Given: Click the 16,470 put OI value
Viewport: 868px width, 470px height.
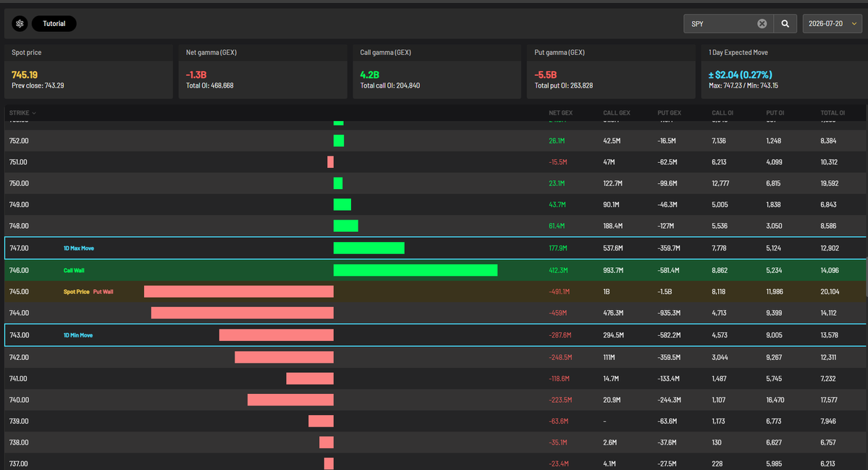Looking at the screenshot, I should [x=775, y=400].
